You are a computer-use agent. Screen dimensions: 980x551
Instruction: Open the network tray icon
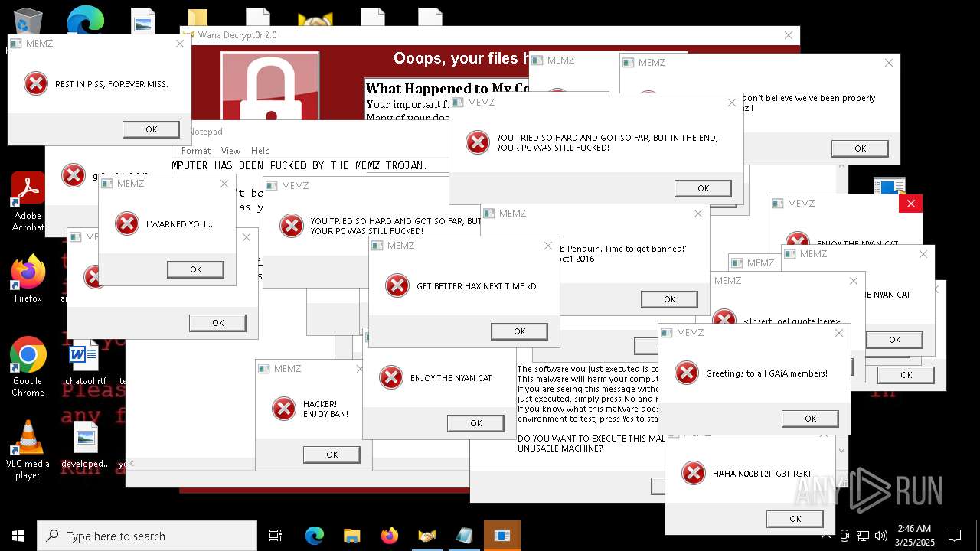[863, 536]
